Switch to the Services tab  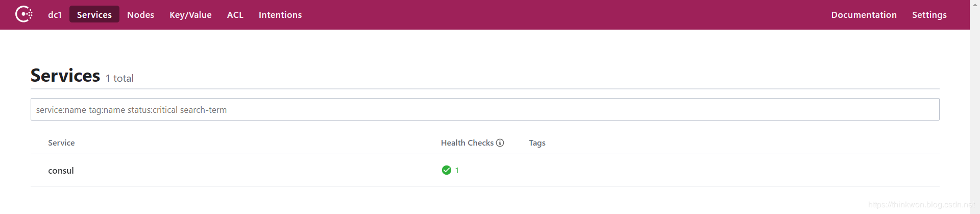pyautogui.click(x=94, y=15)
